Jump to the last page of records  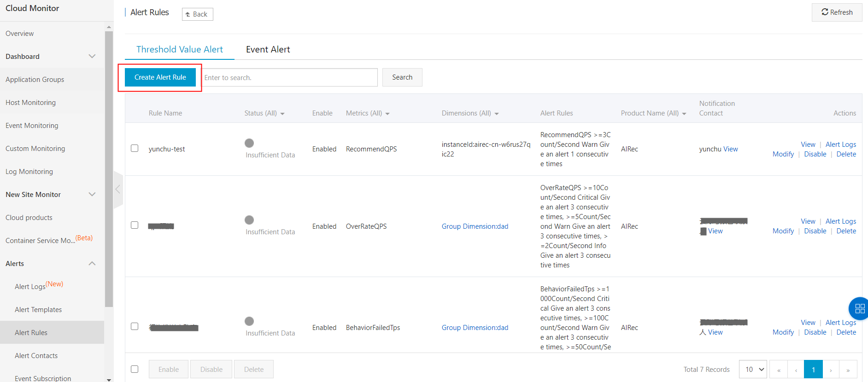pyautogui.click(x=848, y=370)
